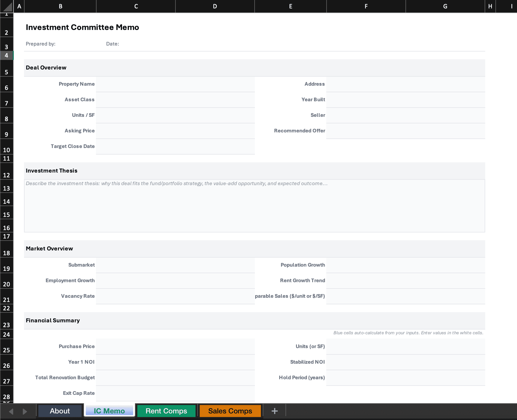Viewport: 517px width, 420px height.
Task: Select the IC Memo tab
Action: pyautogui.click(x=109, y=411)
